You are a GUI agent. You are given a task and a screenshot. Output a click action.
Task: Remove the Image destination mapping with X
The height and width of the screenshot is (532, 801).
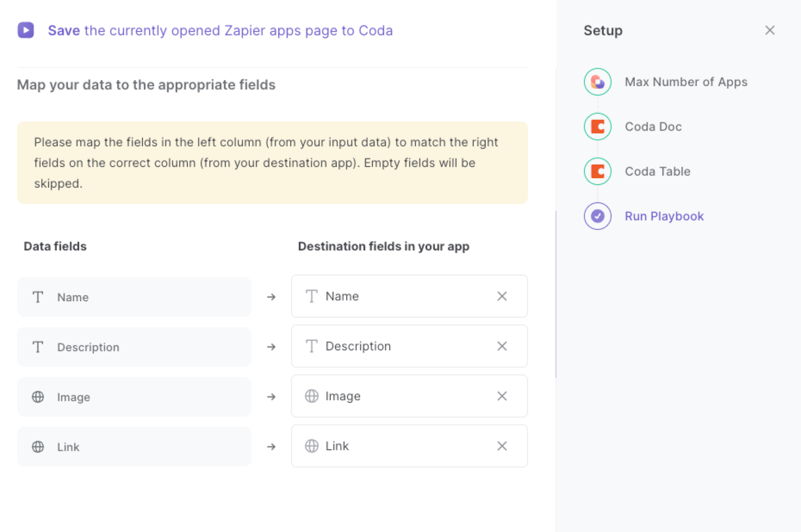[502, 396]
